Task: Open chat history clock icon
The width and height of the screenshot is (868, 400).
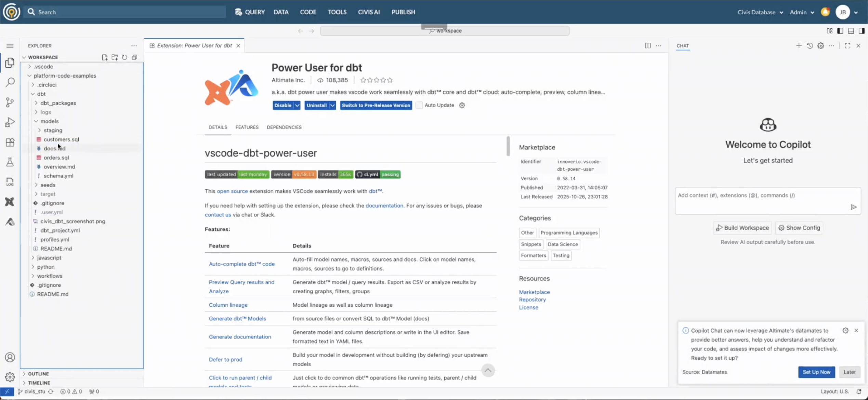Action: tap(810, 45)
